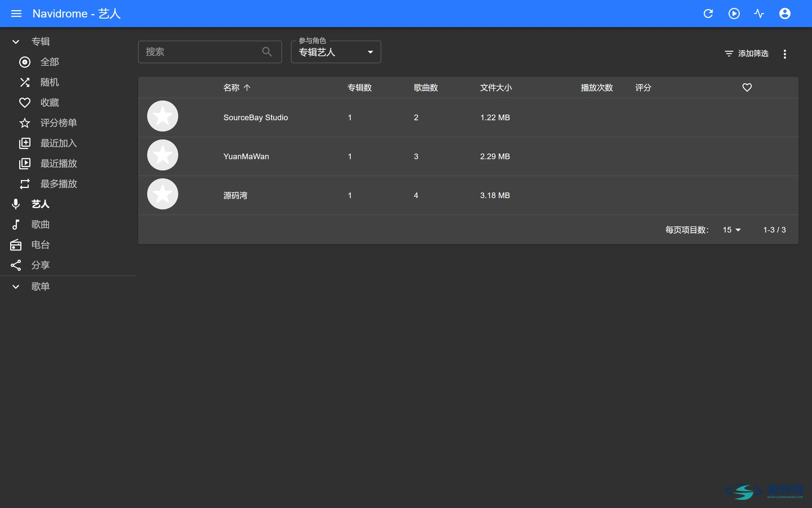Viewport: 812px width, 508px height.
Task: Click YuanMaWan artist avatar
Action: [x=162, y=155]
